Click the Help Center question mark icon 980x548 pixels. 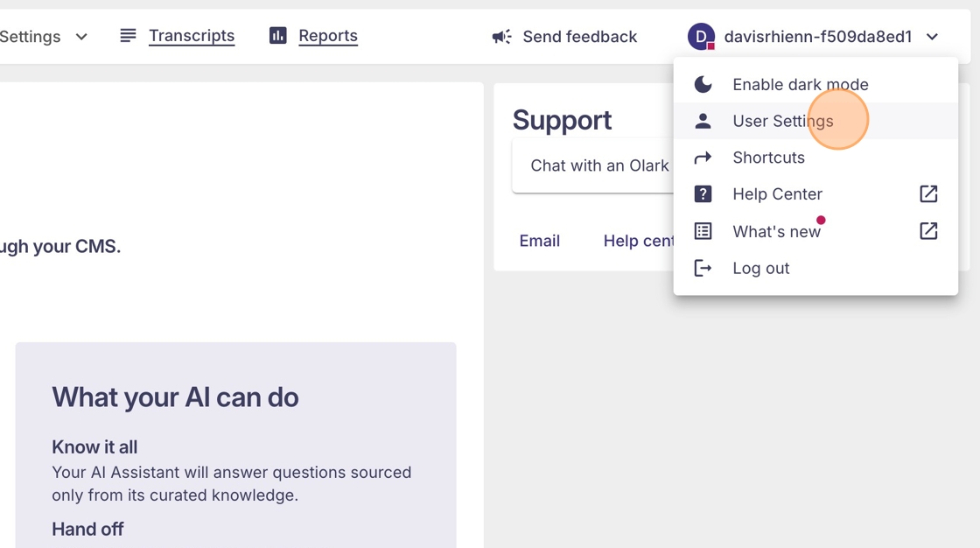pyautogui.click(x=703, y=194)
